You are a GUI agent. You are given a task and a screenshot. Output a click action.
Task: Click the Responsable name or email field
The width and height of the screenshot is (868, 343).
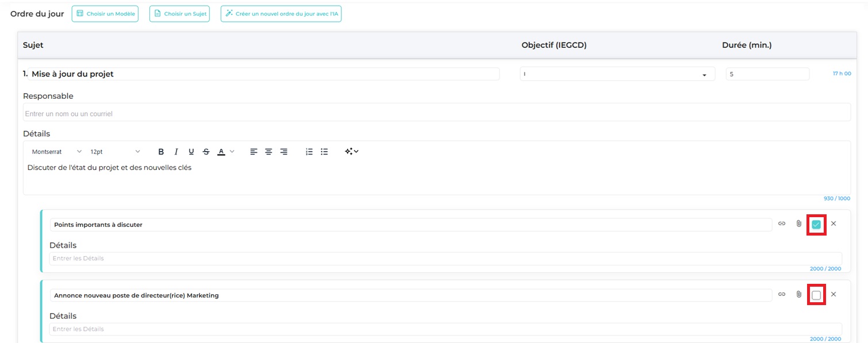tap(436, 113)
